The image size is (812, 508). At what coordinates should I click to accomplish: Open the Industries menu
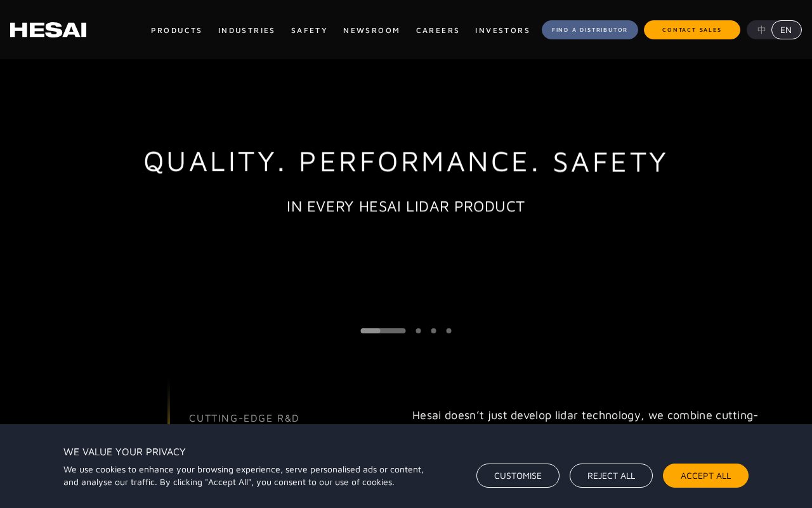(x=246, y=30)
